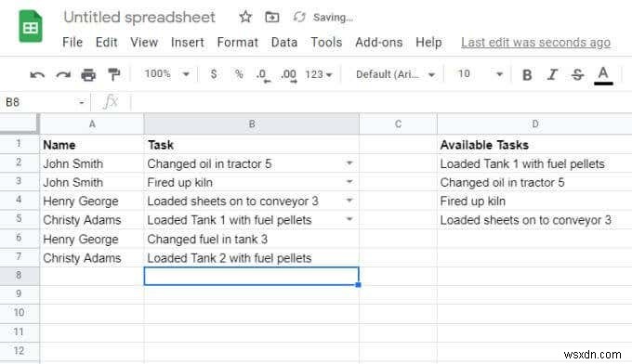
Task: Undo the last action
Action: (37, 75)
